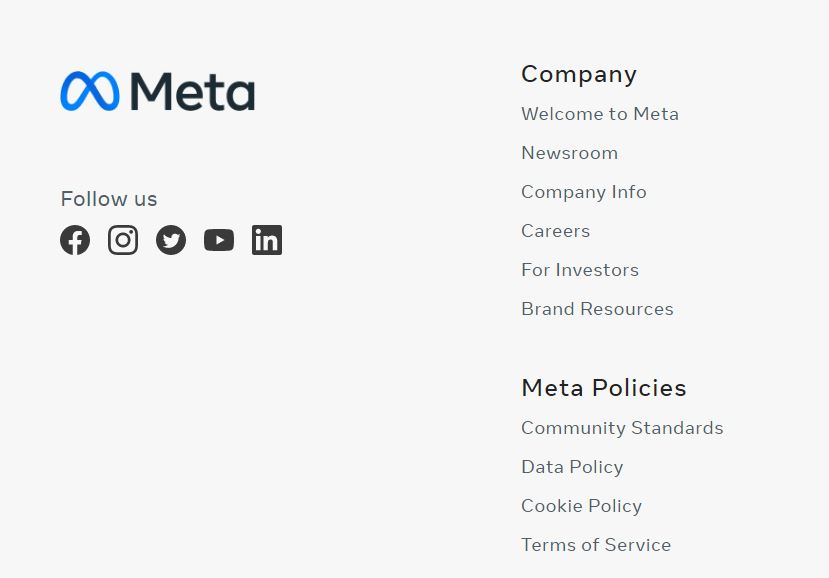
Task: Open the Community Standards link
Action: coord(622,428)
